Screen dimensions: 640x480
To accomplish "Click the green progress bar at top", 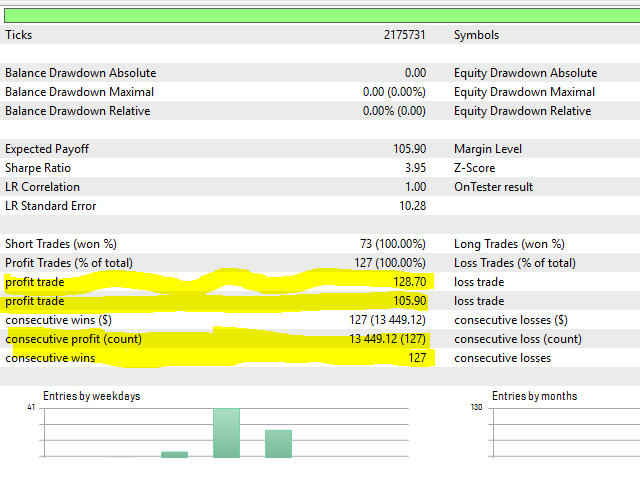I will click(x=320, y=14).
